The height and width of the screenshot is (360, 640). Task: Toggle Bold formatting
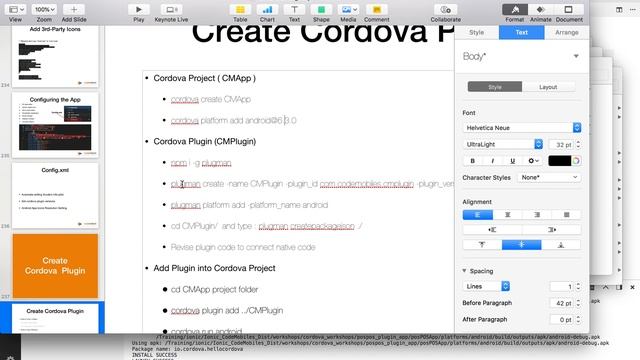click(x=473, y=161)
